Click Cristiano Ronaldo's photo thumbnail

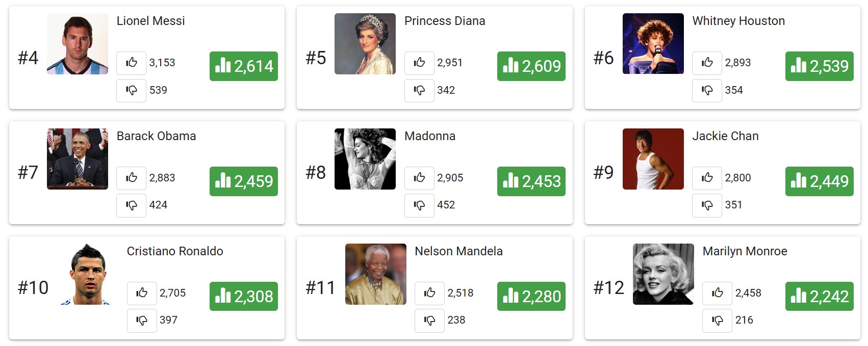pyautogui.click(x=88, y=274)
